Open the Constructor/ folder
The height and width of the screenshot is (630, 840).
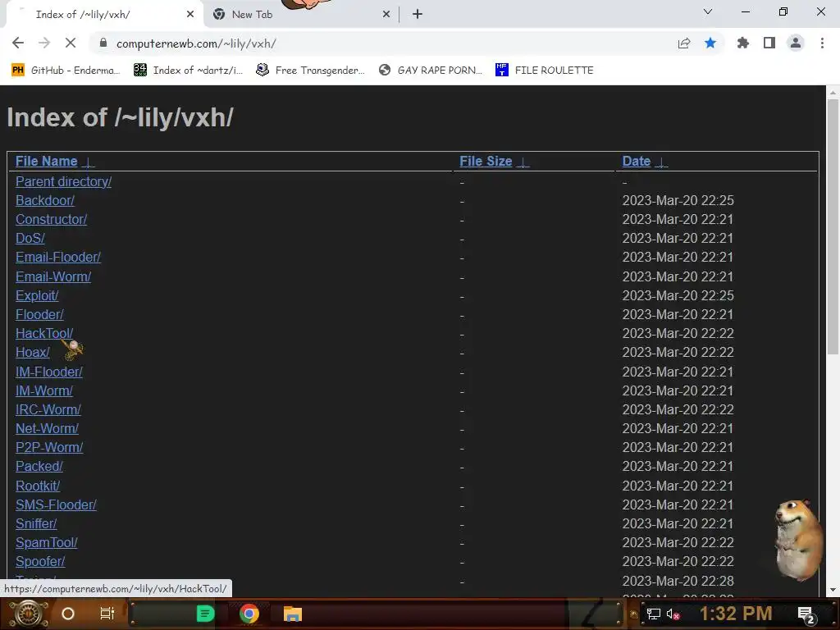tap(51, 219)
